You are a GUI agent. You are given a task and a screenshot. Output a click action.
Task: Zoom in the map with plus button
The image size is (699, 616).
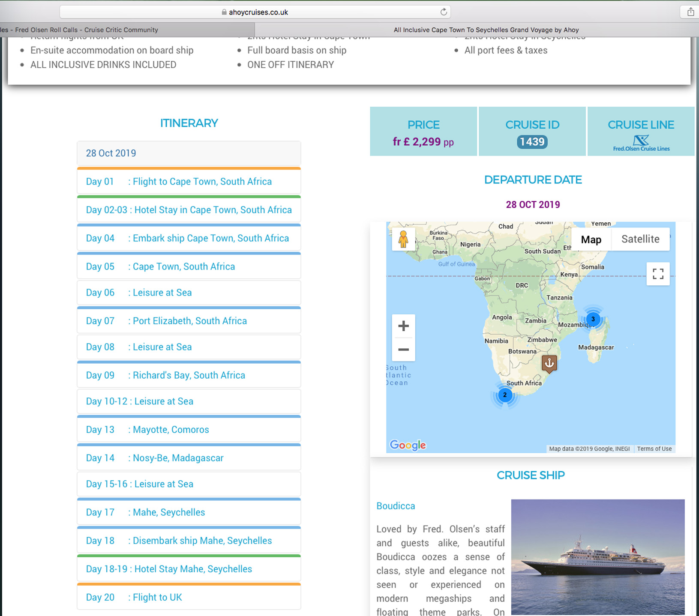point(403,326)
